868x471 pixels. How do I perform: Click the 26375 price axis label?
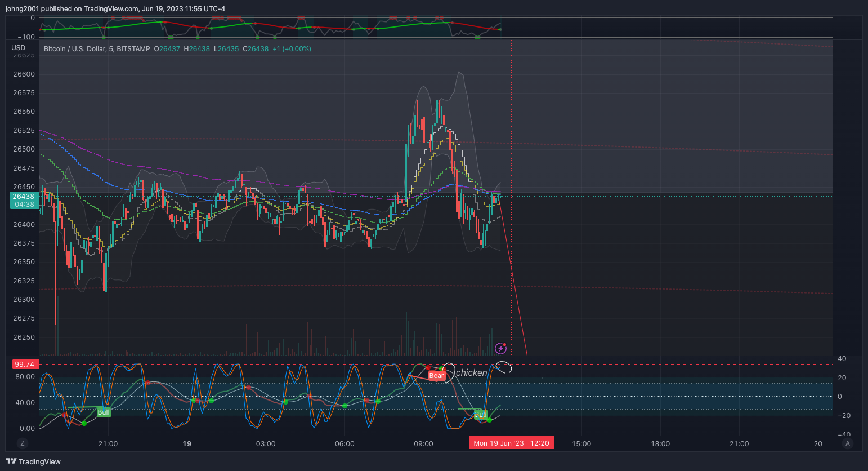pos(24,243)
